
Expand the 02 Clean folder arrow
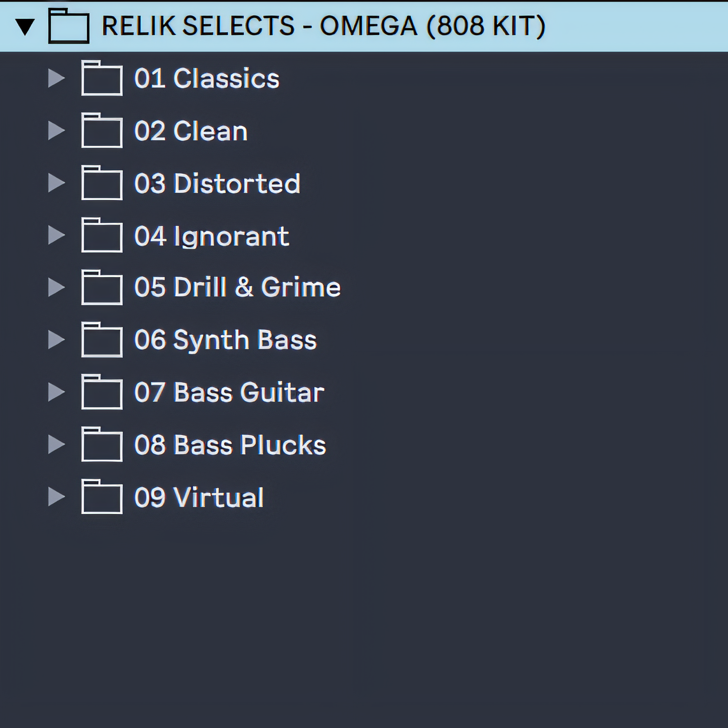(x=56, y=131)
